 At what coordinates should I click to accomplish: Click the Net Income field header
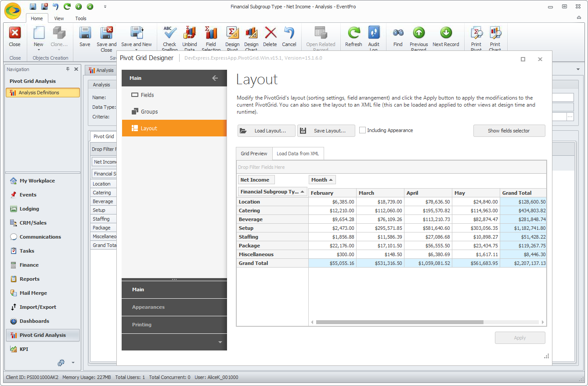[x=256, y=180]
